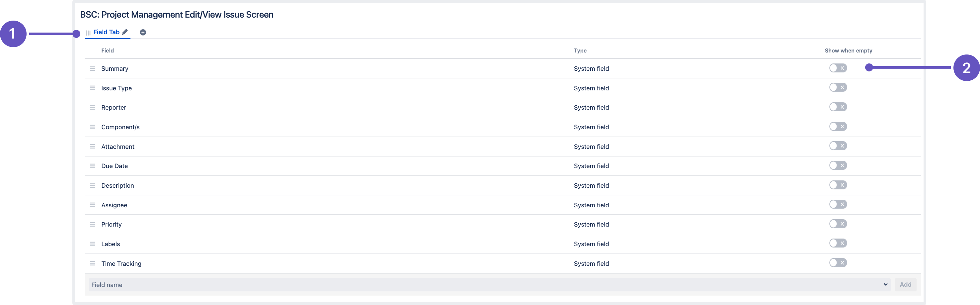The height and width of the screenshot is (305, 980).
Task: Select the Time Tracking drag handle
Action: pos(92,263)
